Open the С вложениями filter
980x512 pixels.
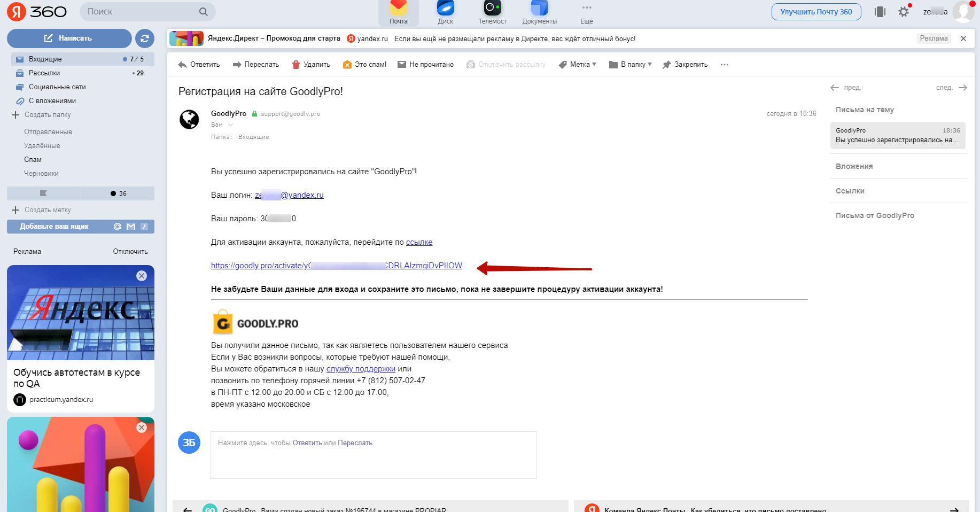(83, 101)
